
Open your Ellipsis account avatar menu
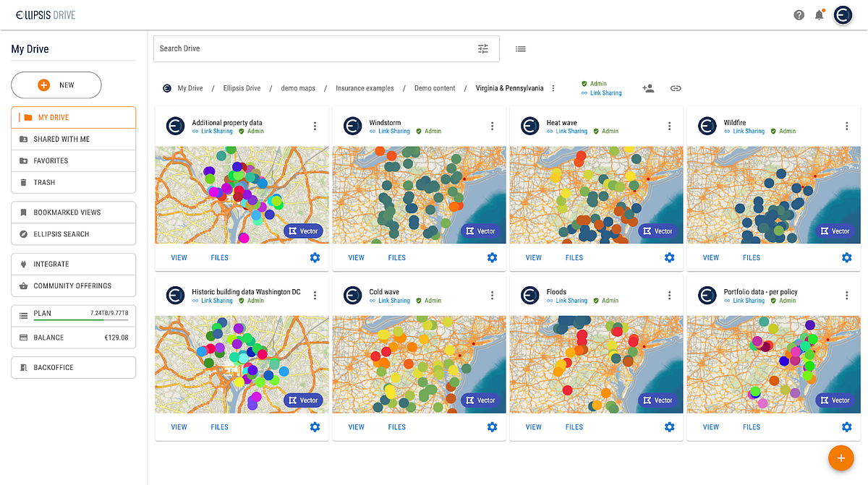click(x=842, y=14)
